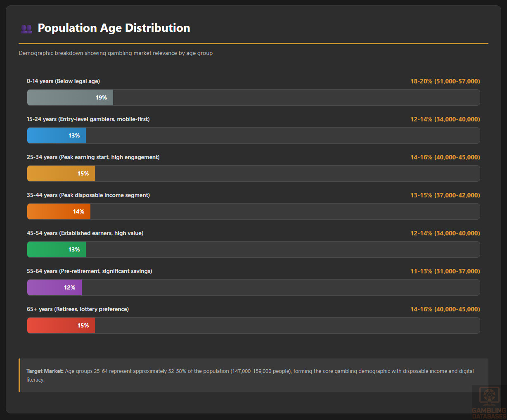507x420 pixels.
Task: Click the 18-20% (51,000-57,000) range value
Action: [x=445, y=81]
